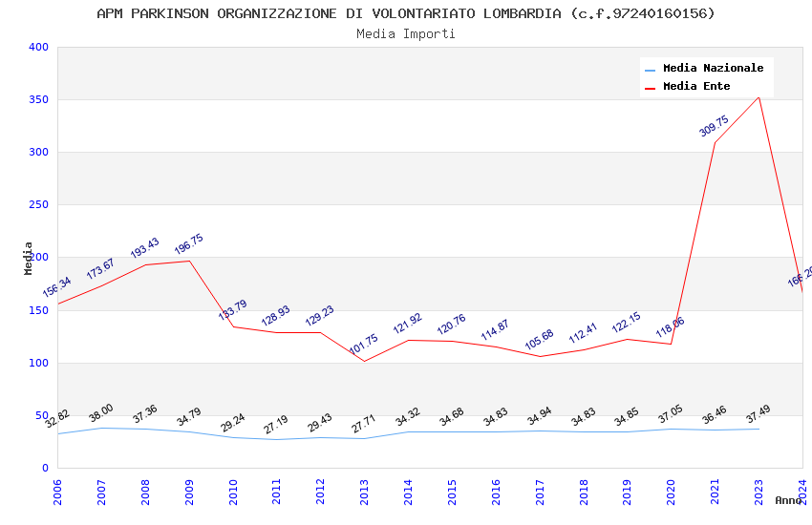Select the 121.92 data label

pyautogui.click(x=408, y=324)
